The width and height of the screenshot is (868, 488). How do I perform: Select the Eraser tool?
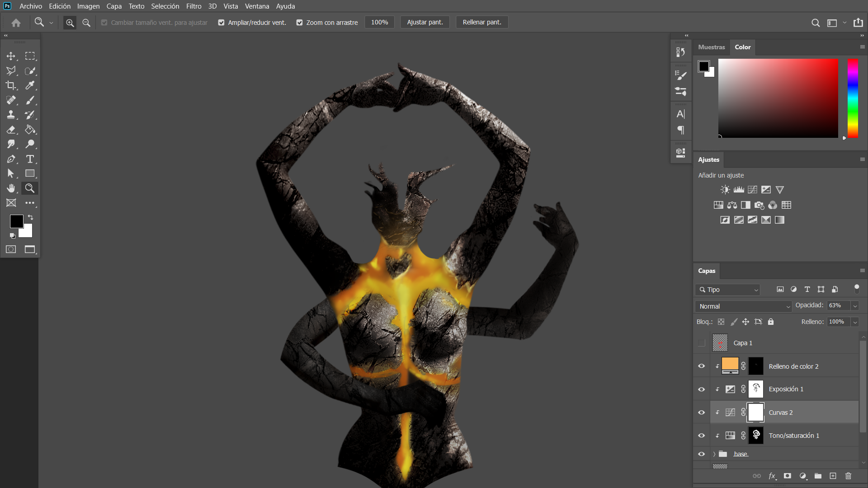coord(11,130)
